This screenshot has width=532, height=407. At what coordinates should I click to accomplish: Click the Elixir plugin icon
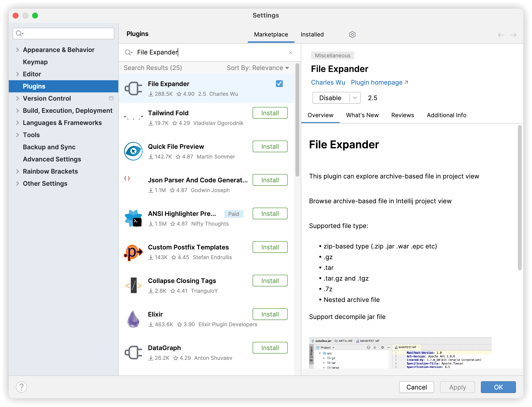[x=133, y=319]
